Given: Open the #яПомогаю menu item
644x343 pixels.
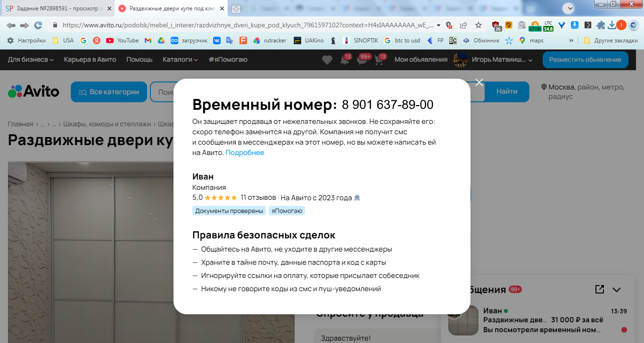Looking at the screenshot, I should pos(228,59).
